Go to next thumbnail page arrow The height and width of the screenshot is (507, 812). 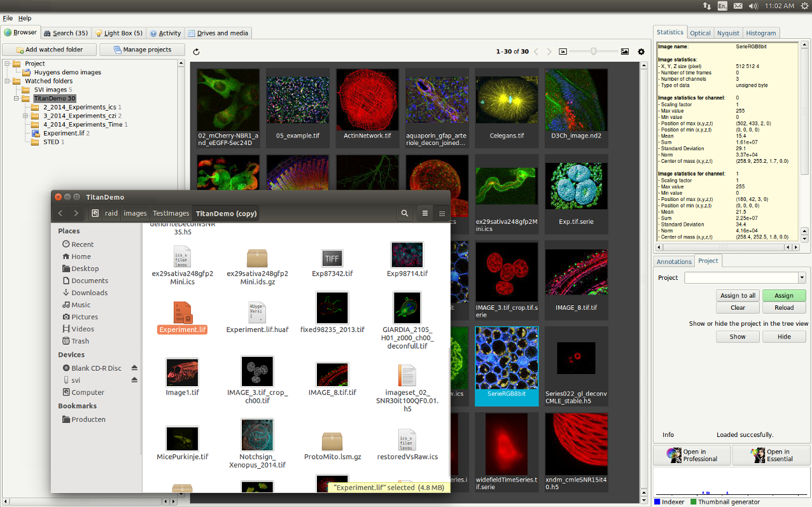(x=550, y=52)
